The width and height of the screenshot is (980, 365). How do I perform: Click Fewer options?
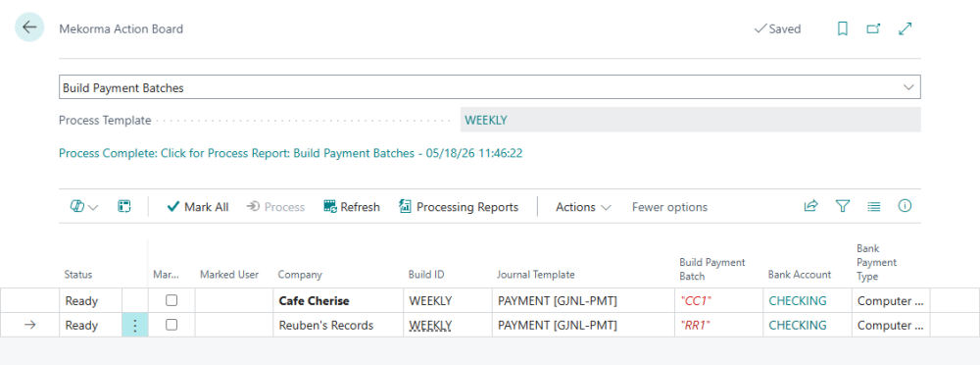click(669, 207)
